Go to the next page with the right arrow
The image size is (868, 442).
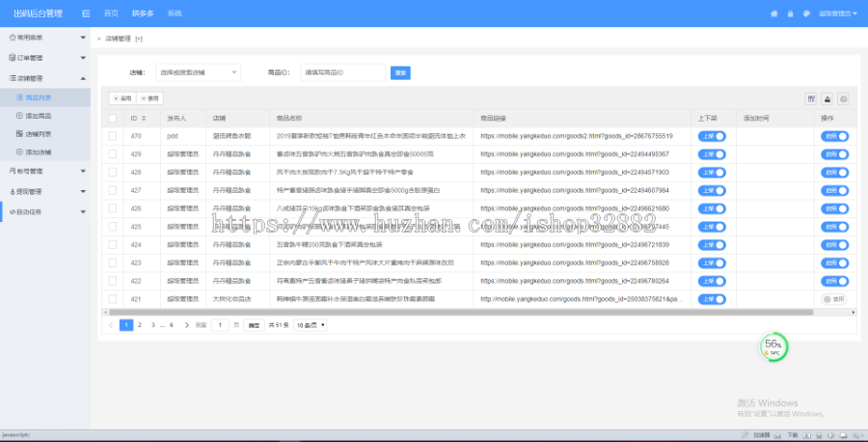click(186, 325)
